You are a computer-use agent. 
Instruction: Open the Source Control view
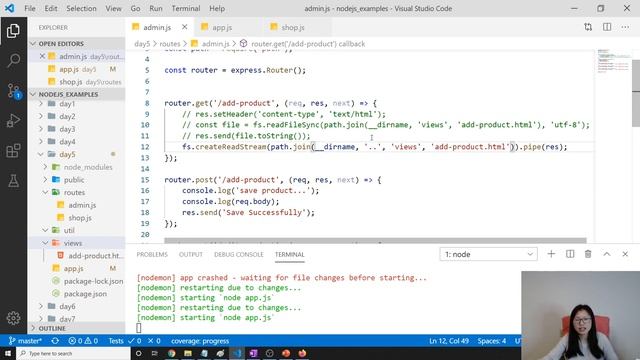click(13, 91)
